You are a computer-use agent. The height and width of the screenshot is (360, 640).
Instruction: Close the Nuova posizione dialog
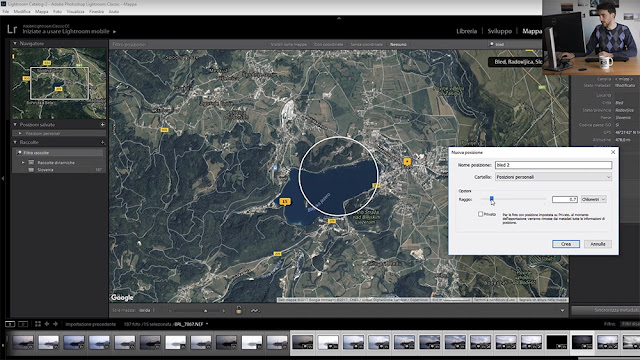point(613,152)
